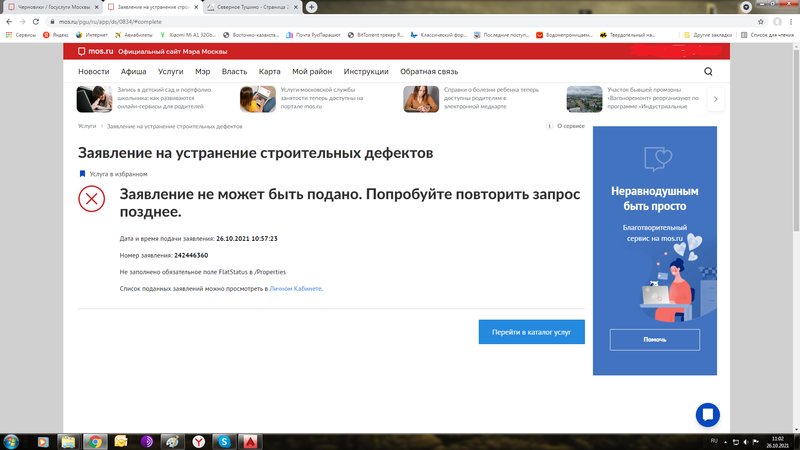Image resolution: width=800 pixels, height=450 pixels.
Task: Click application number '242446360'
Action: [x=191, y=255]
